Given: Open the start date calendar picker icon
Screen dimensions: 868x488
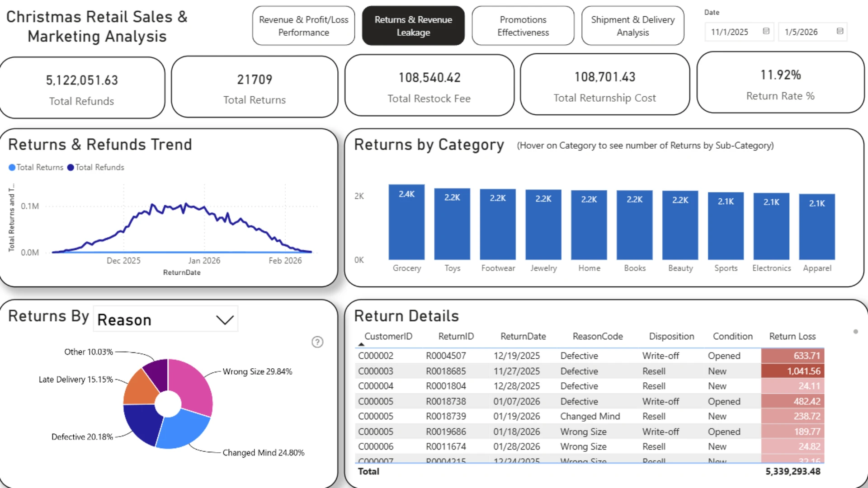Looking at the screenshot, I should (x=766, y=31).
